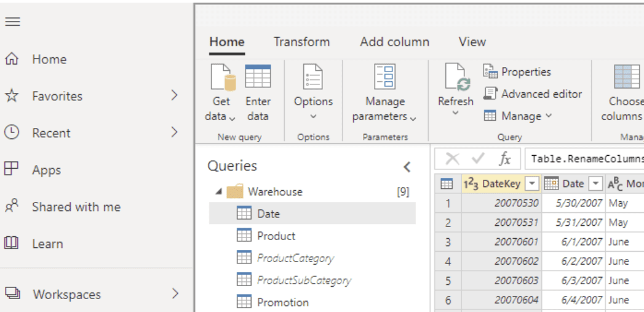Go to Shared with me
644x312 pixels.
[76, 207]
